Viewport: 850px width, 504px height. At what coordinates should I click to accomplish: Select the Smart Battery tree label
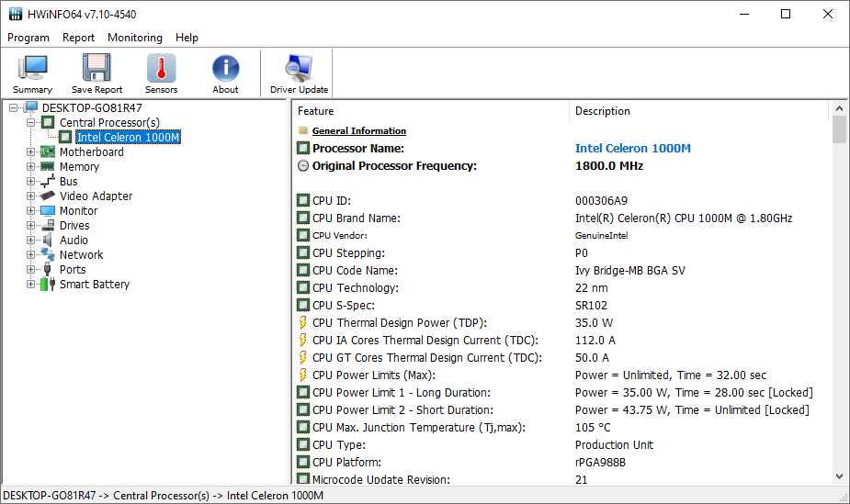point(95,284)
